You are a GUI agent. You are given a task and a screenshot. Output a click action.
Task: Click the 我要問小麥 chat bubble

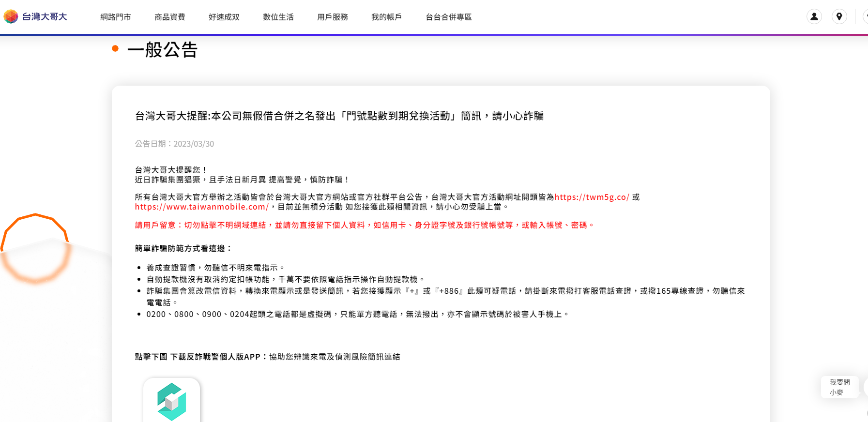(x=839, y=387)
